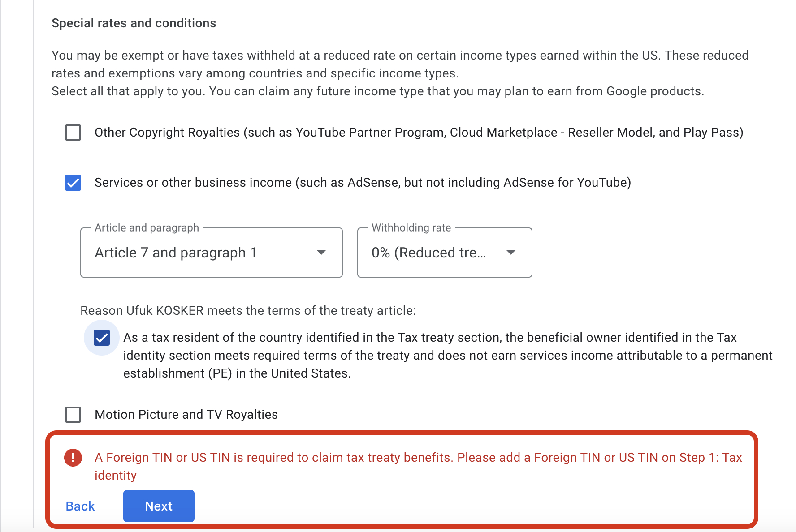
Task: Click the Reason Ufuk KOSKER meets terms text
Action: click(x=248, y=311)
